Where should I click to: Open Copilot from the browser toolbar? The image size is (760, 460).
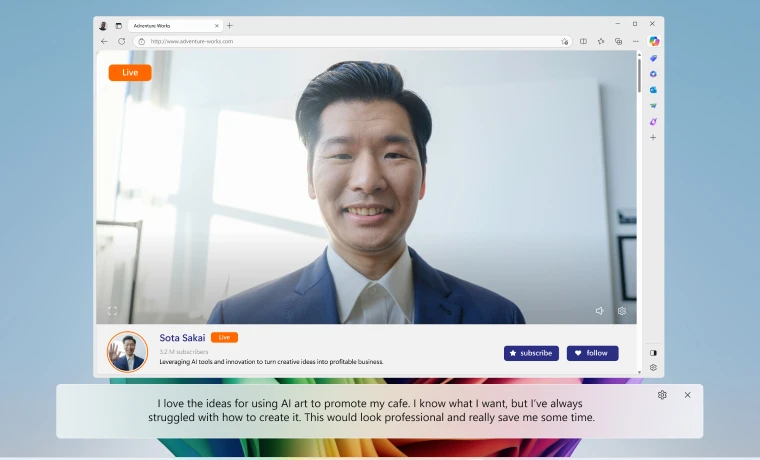click(654, 41)
